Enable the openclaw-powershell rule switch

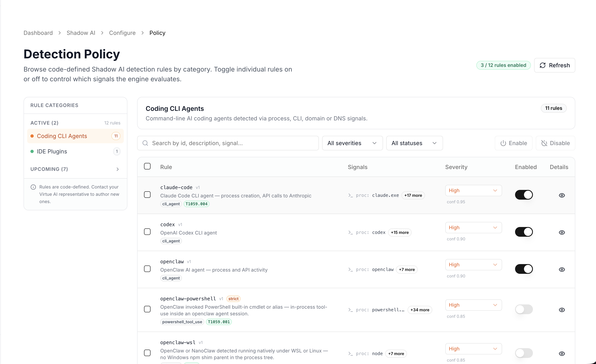tap(524, 309)
